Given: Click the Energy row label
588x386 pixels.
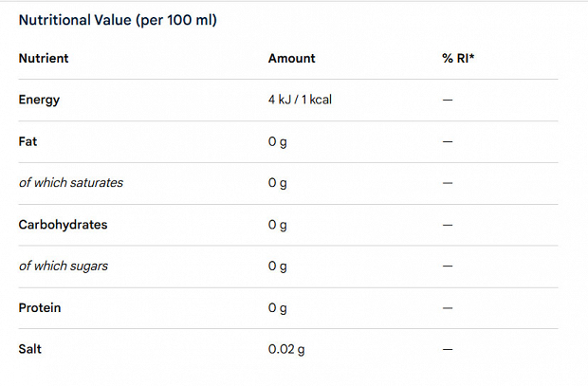Looking at the screenshot, I should tap(39, 100).
